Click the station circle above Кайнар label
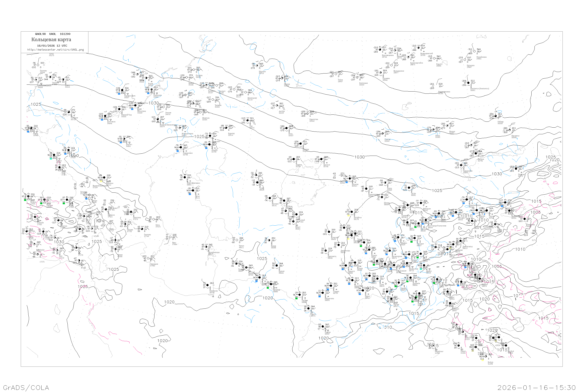588x392 pixels. (495, 116)
